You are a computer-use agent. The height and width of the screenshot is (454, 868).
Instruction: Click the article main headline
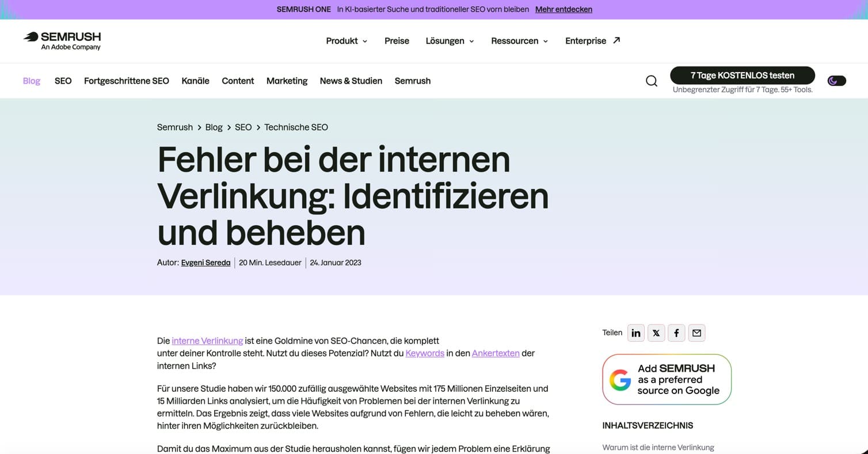coord(353,196)
